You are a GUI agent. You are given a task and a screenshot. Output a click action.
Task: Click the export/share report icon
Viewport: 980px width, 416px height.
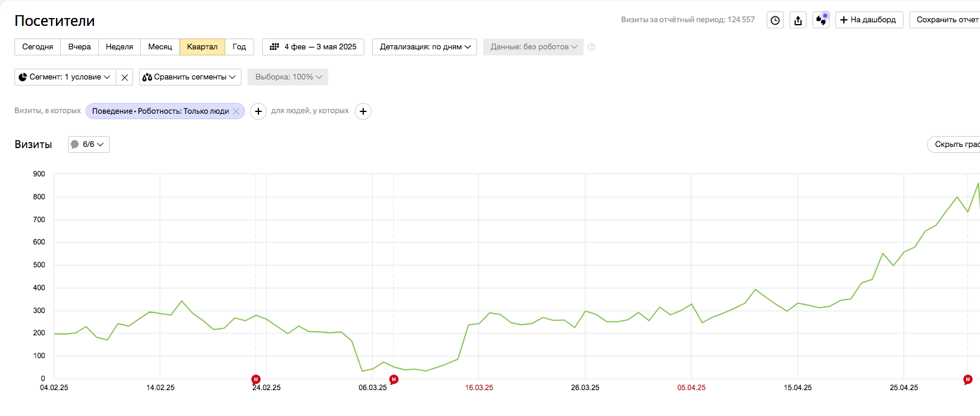[x=798, y=20]
